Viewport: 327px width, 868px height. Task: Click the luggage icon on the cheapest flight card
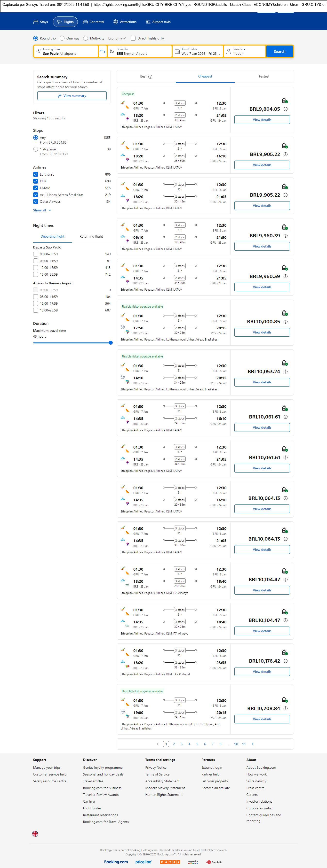point(285,101)
